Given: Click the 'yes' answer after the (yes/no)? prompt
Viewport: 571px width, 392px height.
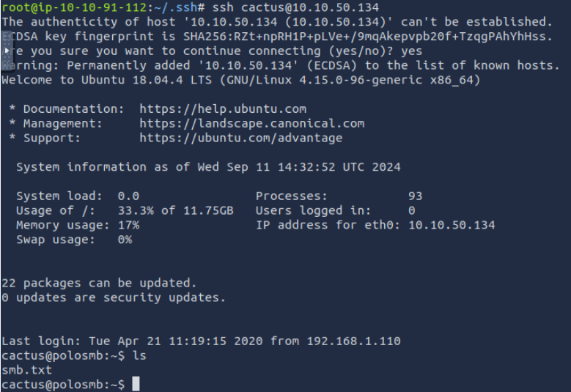Looking at the screenshot, I should click(411, 51).
